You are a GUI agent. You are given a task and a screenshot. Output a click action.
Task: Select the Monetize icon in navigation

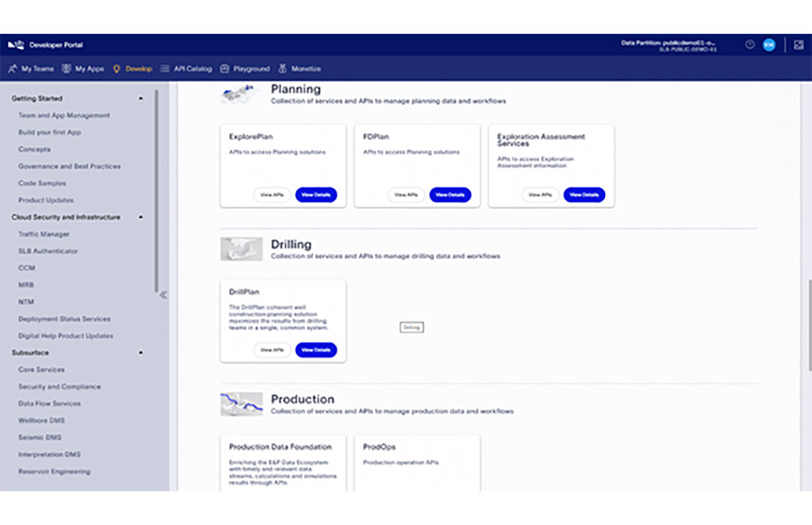click(283, 68)
